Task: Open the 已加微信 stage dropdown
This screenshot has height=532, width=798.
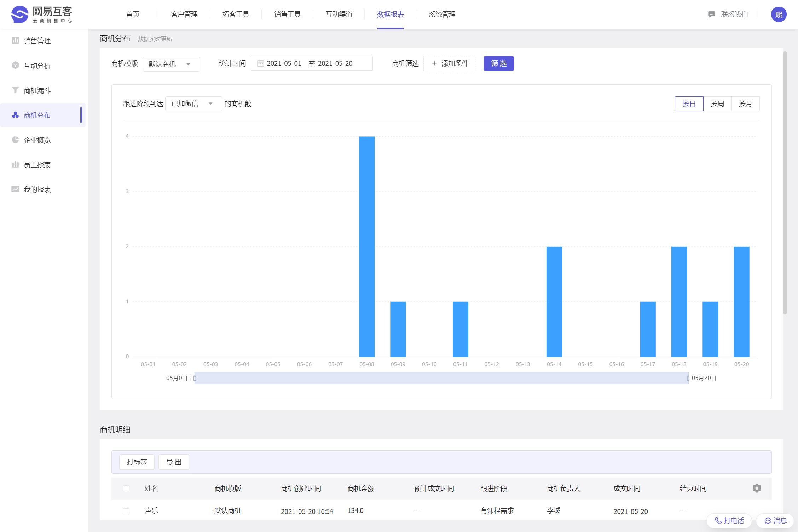Action: pos(193,104)
